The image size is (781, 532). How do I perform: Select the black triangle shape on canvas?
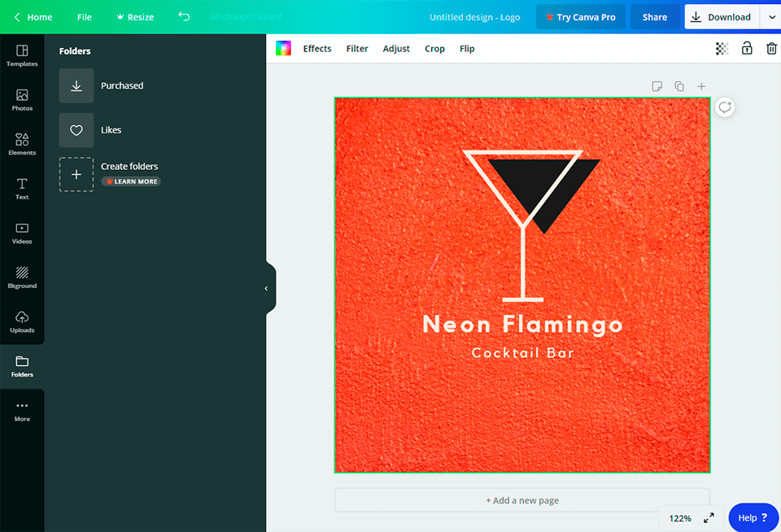coord(544,195)
